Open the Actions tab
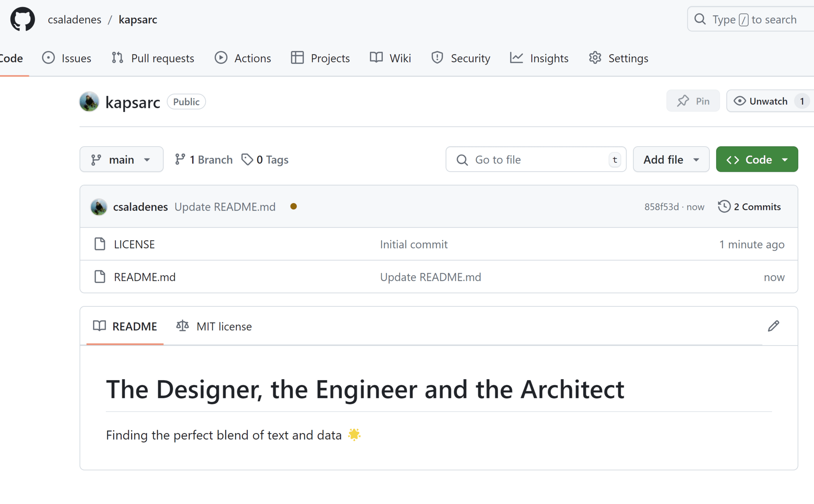Viewport: 814px width, 504px height. click(x=243, y=58)
